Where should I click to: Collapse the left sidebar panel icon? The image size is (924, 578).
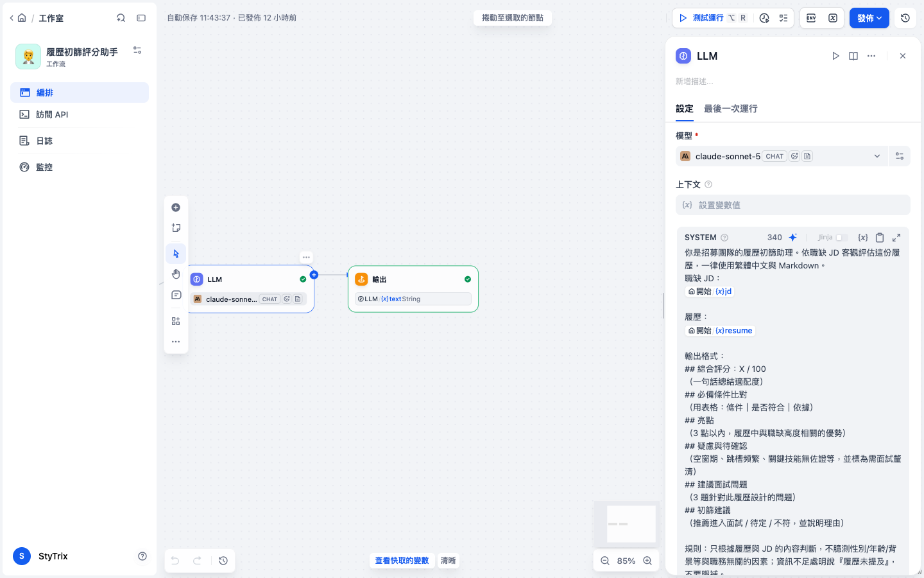pyautogui.click(x=141, y=18)
